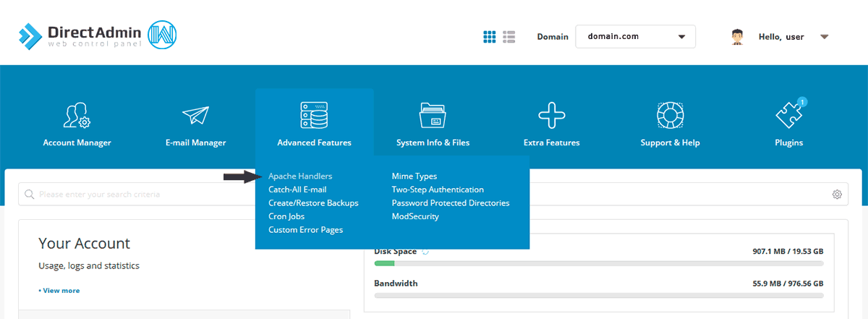Open Two-Step Authentication
868x319 pixels.
click(438, 190)
